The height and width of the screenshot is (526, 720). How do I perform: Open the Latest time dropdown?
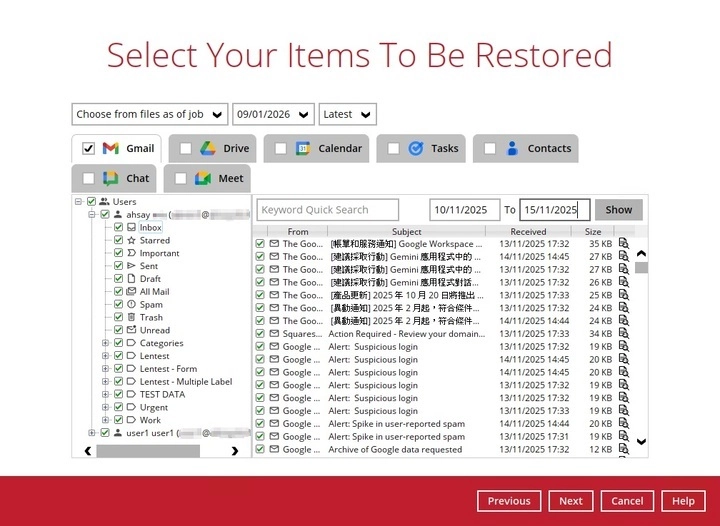coord(347,114)
